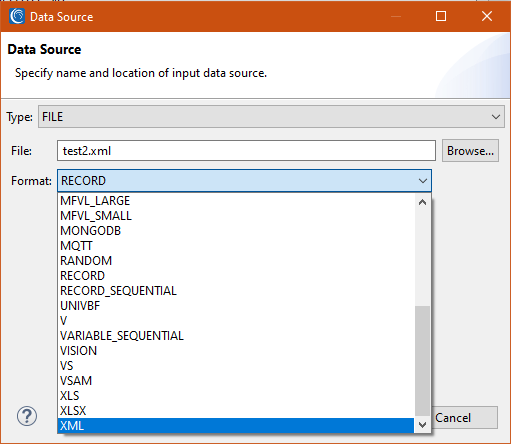The image size is (511, 444).
Task: Click the Data Source application logo icon
Action: pos(17,16)
